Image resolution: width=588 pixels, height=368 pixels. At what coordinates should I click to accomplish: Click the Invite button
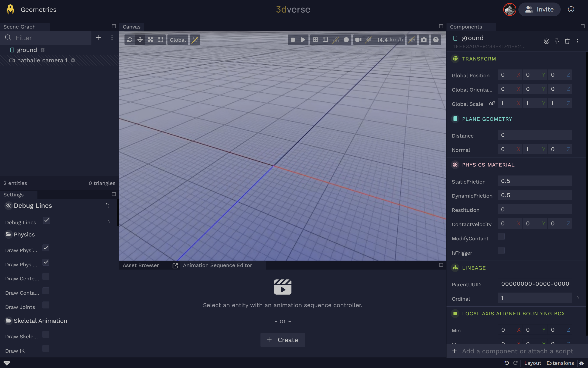(539, 9)
